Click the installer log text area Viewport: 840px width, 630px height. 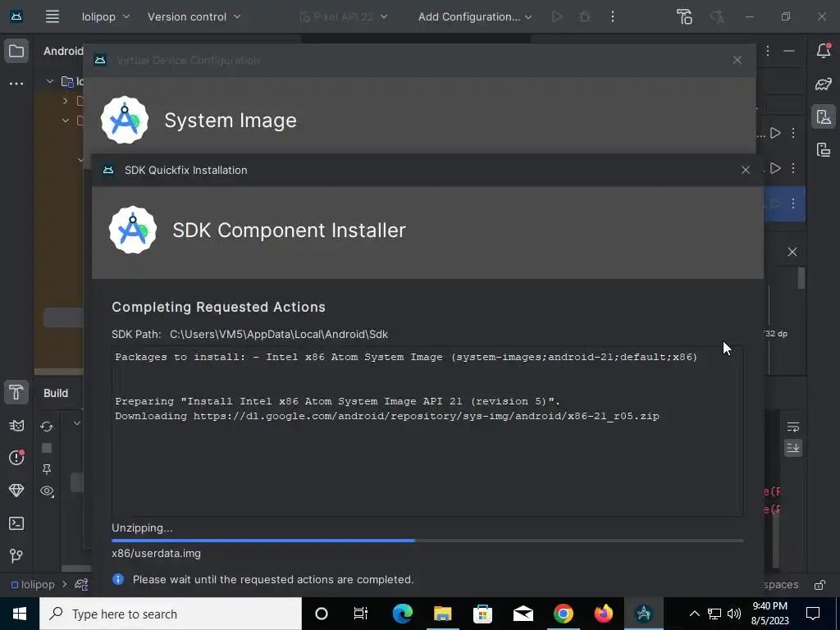427,431
